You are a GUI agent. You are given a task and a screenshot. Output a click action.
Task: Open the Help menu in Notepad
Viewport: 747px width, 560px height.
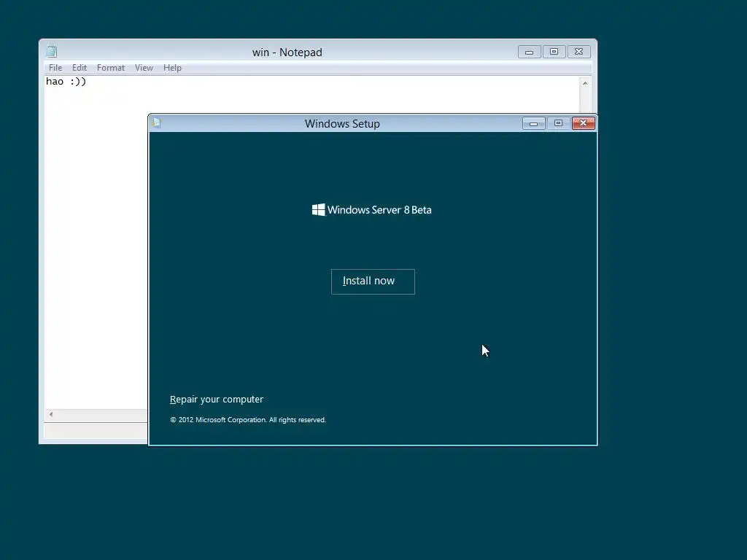[x=172, y=68]
